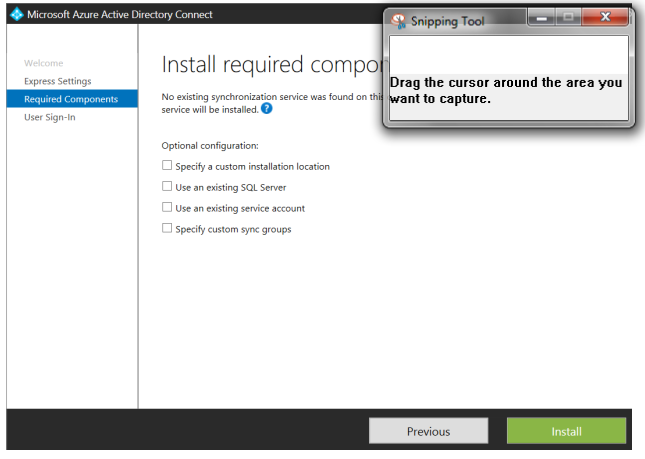The width and height of the screenshot is (645, 459).
Task: Click the Optional configuration label
Action: 210,146
